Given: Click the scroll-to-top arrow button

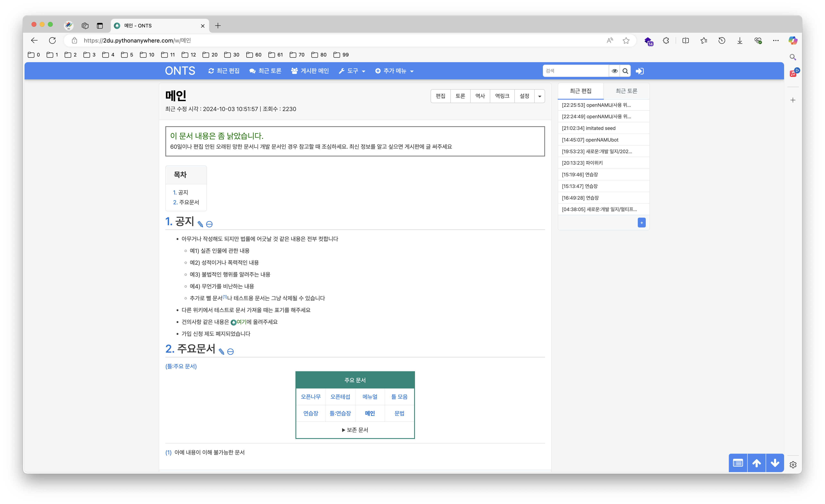Looking at the screenshot, I should [x=756, y=463].
